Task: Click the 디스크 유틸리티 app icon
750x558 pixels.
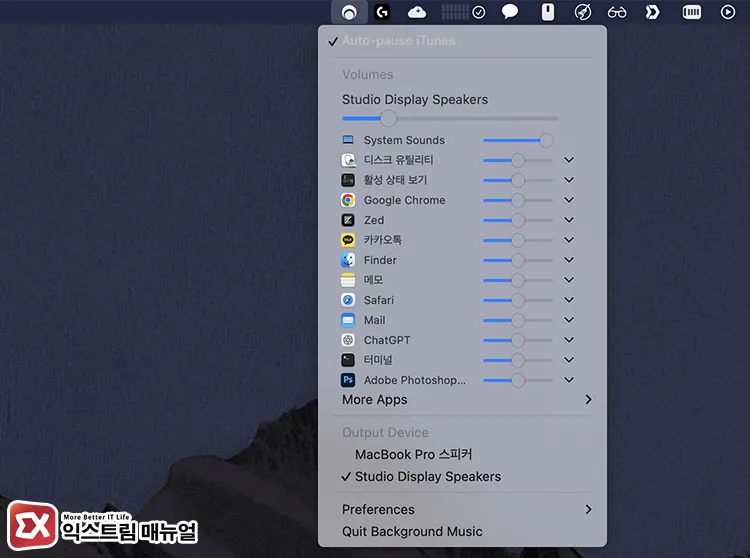Action: click(x=348, y=160)
